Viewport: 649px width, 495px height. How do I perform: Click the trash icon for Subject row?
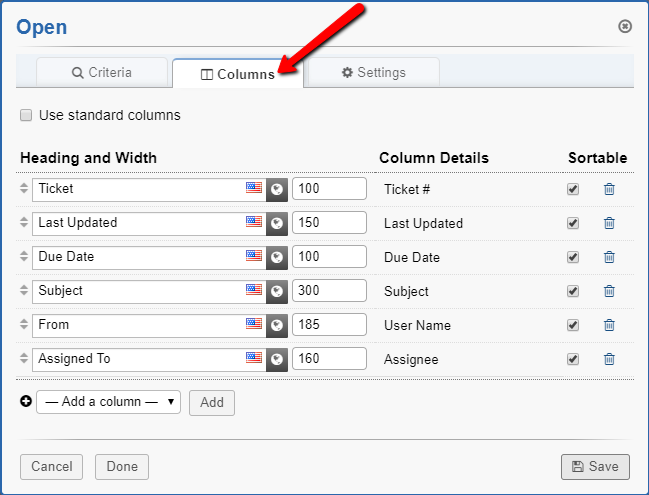click(609, 291)
